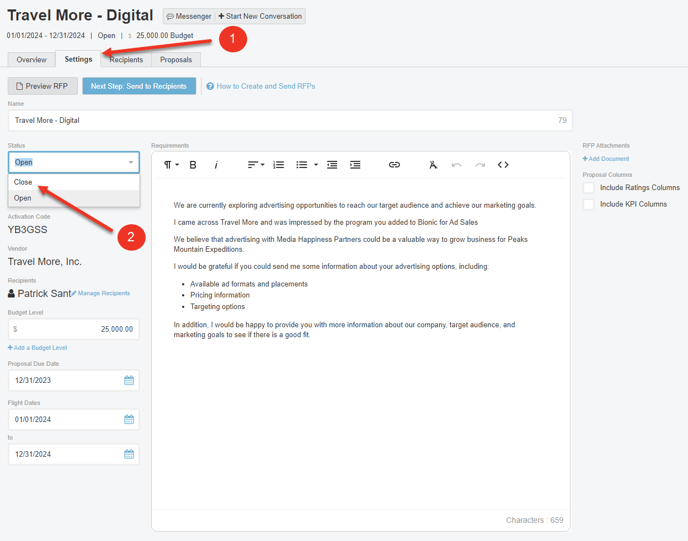688x541 pixels.
Task: Open How to Create and Send RFPs
Action: tap(266, 86)
